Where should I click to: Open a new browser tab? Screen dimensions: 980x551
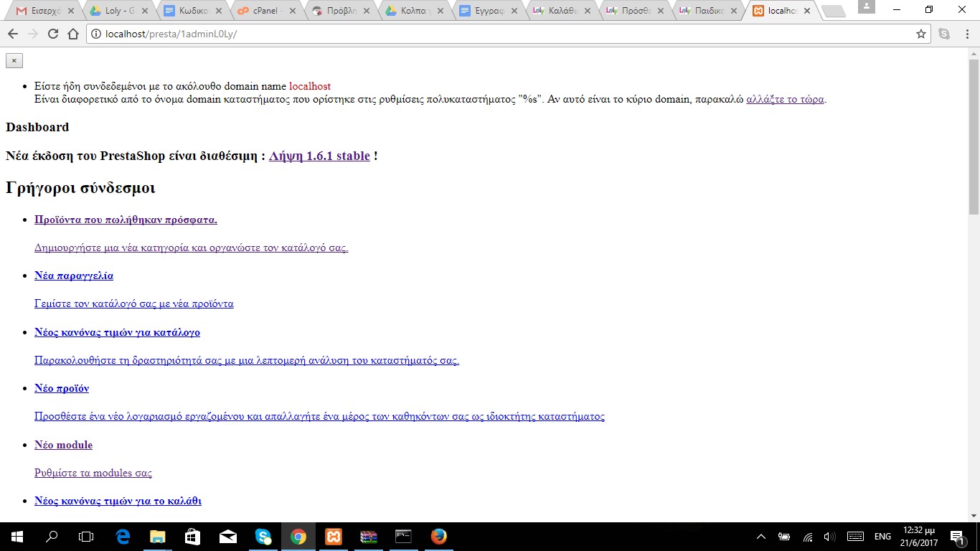(x=832, y=11)
